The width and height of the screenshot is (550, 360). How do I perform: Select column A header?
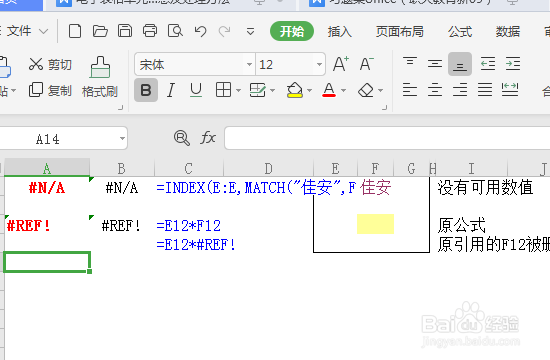47,168
